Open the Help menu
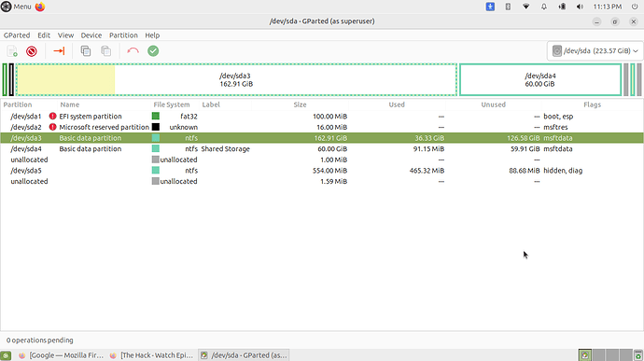The height and width of the screenshot is (361, 644). pyautogui.click(x=152, y=35)
